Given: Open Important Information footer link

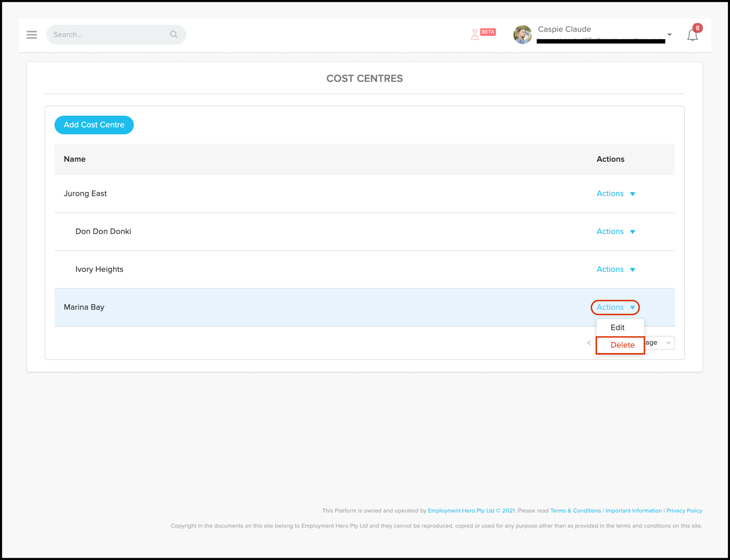Looking at the screenshot, I should click(x=633, y=511).
